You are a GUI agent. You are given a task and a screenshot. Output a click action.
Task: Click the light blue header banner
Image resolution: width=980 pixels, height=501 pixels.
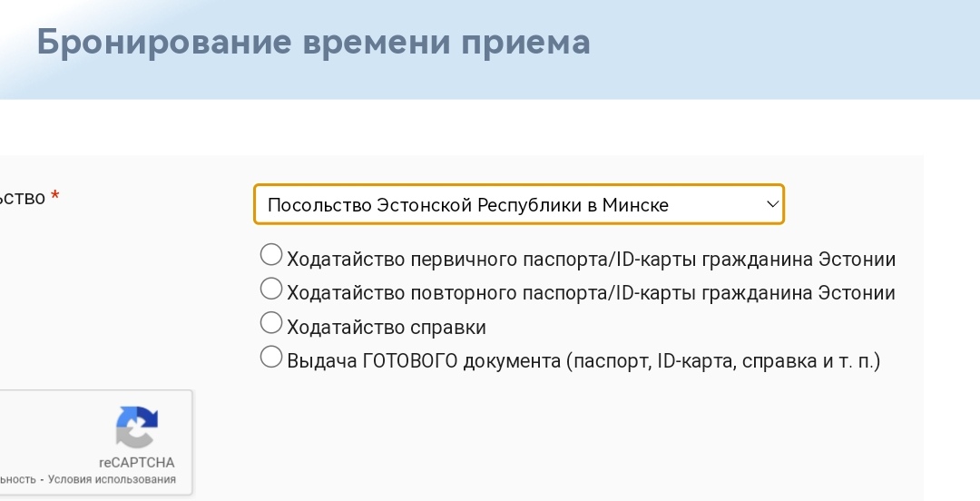tap(780, 50)
